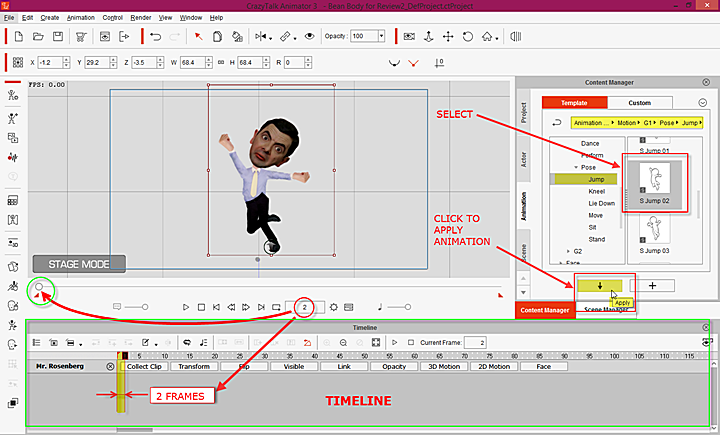Switch to the Content Manager bottom tab

(545, 310)
